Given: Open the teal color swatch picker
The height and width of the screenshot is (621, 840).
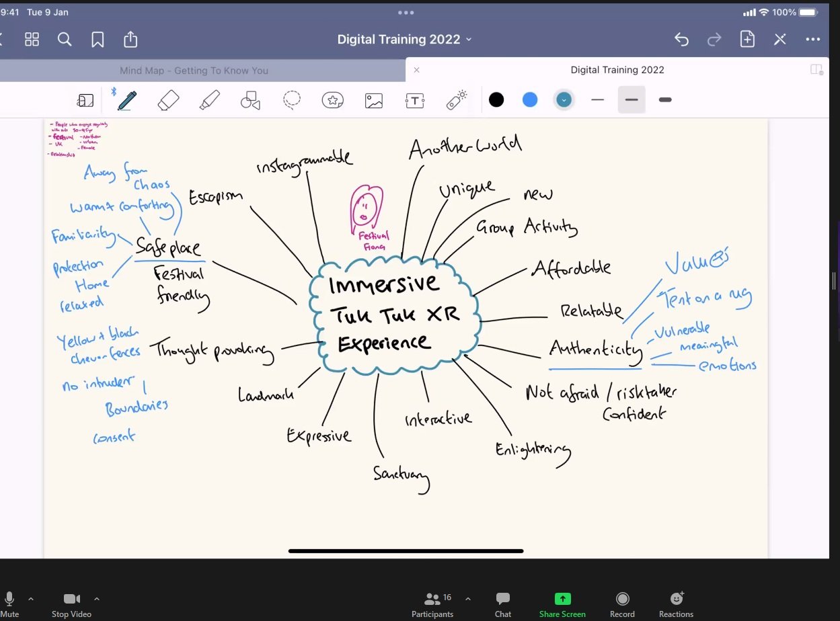Looking at the screenshot, I should (564, 100).
